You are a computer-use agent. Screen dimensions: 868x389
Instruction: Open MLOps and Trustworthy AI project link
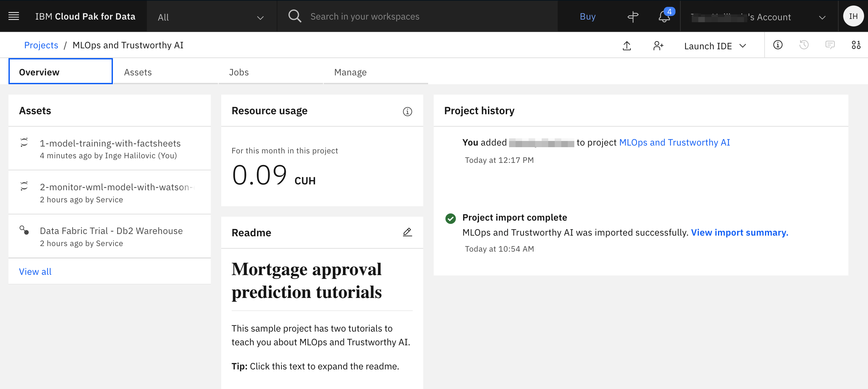(x=674, y=143)
